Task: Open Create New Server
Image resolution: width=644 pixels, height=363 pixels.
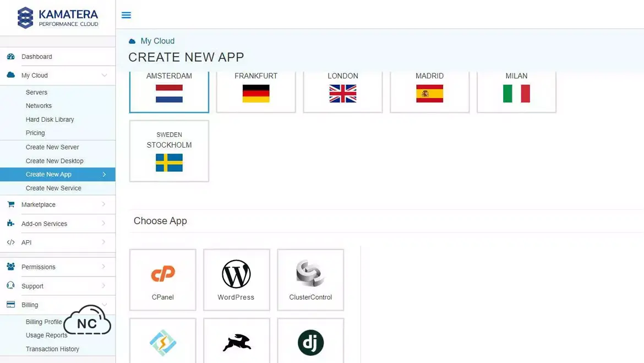Action: [x=52, y=147]
